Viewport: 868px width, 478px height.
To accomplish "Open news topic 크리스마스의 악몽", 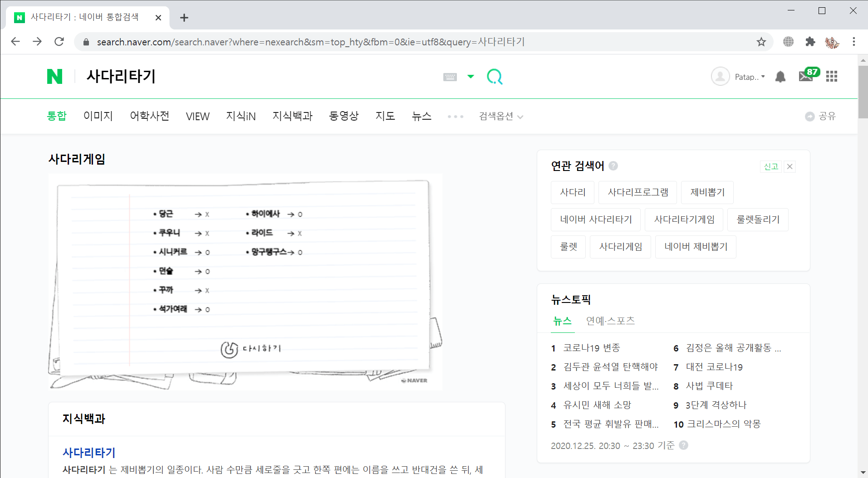I will tap(723, 424).
